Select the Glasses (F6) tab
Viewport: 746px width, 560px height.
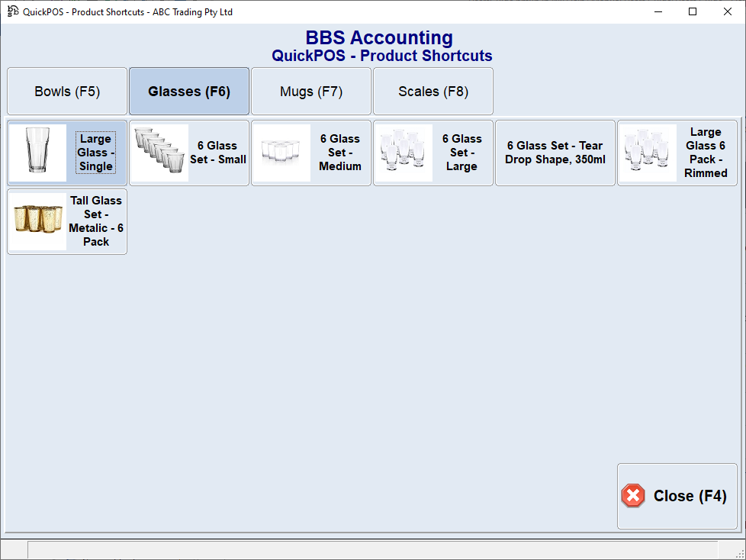pyautogui.click(x=188, y=91)
